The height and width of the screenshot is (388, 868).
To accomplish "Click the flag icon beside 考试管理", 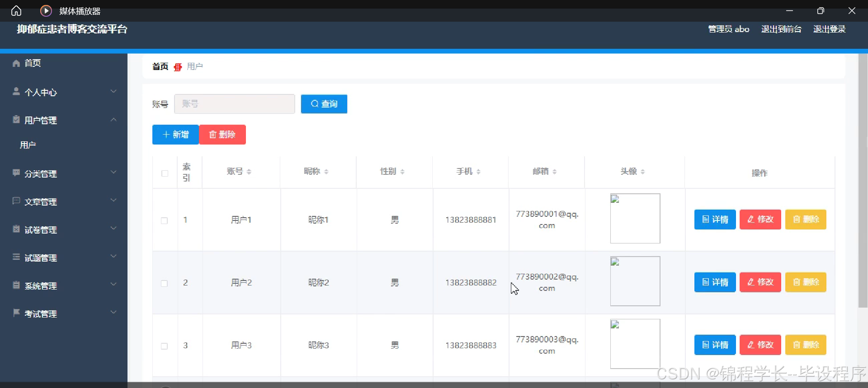I will [x=16, y=313].
